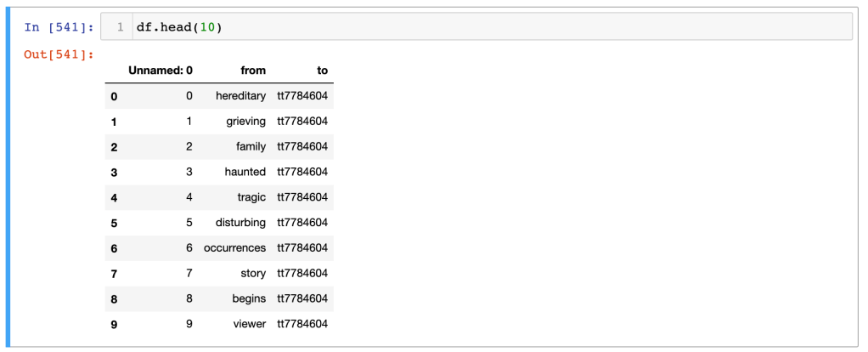Viewport: 868px width, 352px height.
Task: Click the 'from' column header
Action: tap(253, 71)
